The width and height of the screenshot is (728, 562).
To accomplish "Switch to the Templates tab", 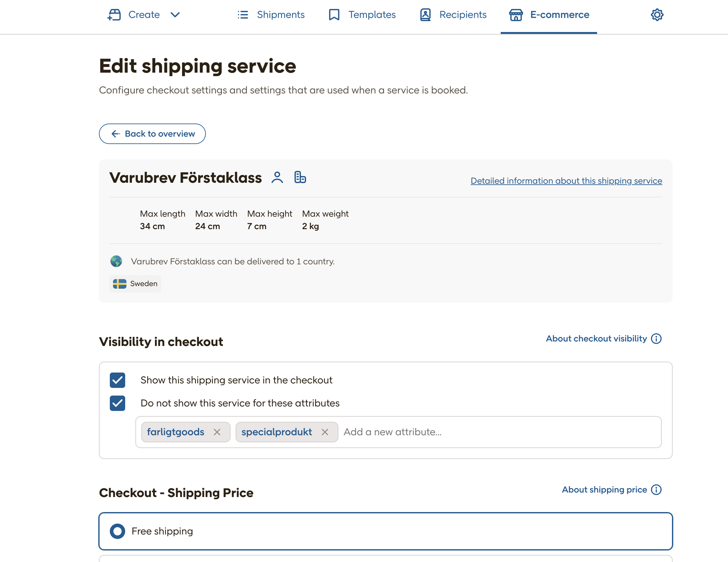I will tap(362, 15).
